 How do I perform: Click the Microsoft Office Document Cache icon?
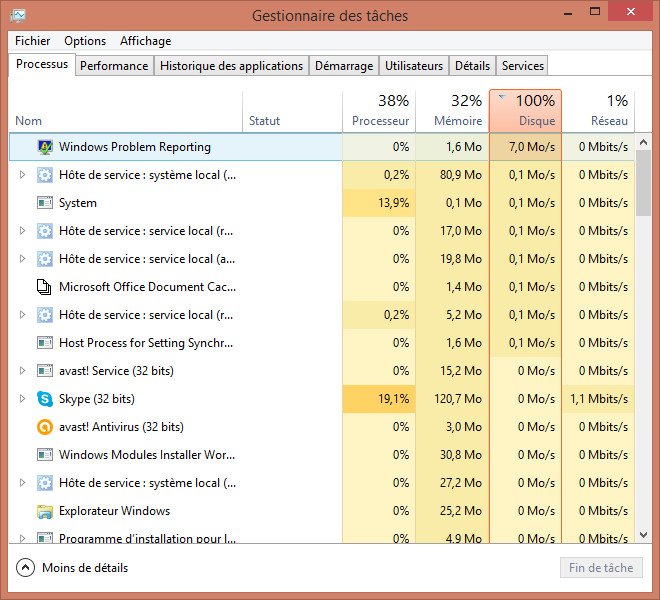pyautogui.click(x=44, y=287)
